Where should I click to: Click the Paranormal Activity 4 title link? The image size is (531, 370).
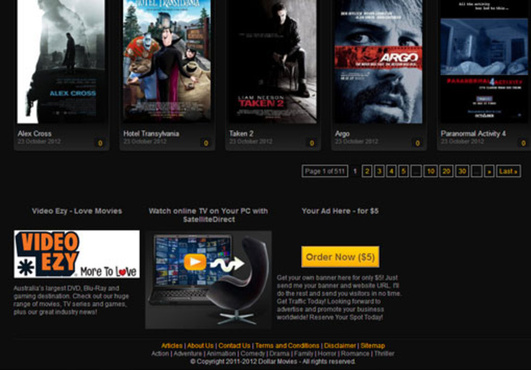point(473,133)
